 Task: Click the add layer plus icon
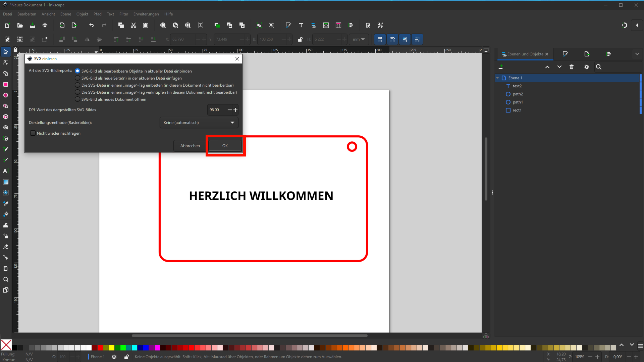tap(501, 67)
